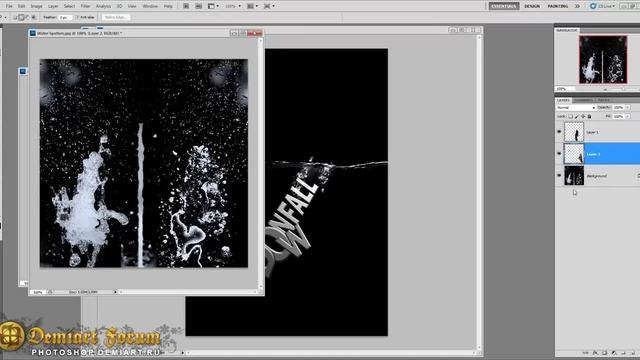Open the document status bar info arrow
Image resolution: width=640 pixels, height=360 pixels.
coord(115,292)
